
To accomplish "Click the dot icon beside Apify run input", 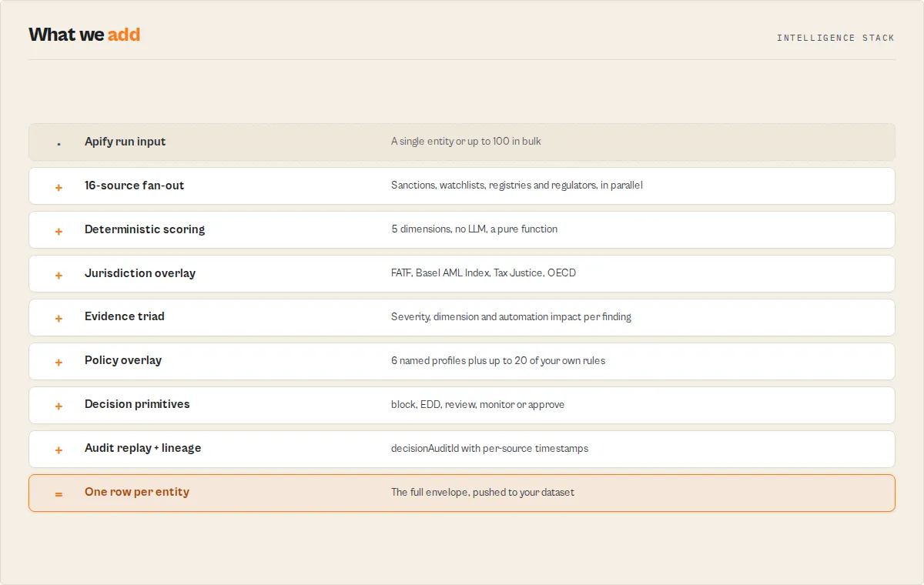I will [x=59, y=143].
